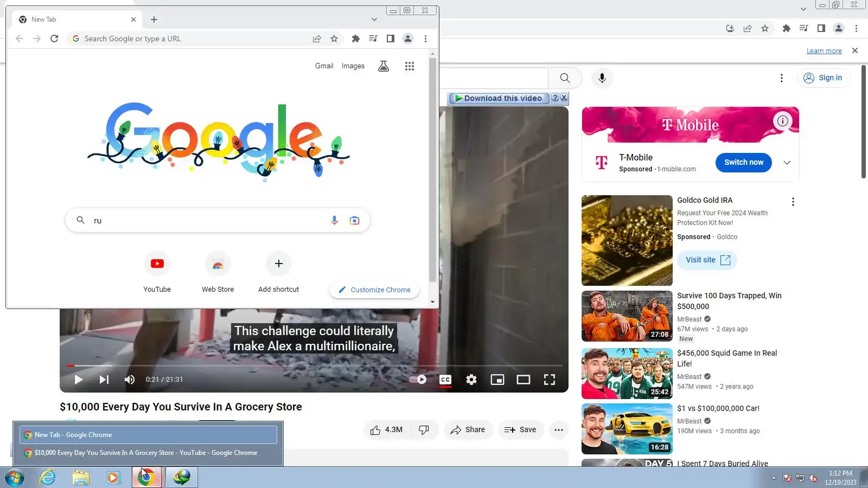Toggle autoplay switch in player
The height and width of the screenshot is (488, 868).
point(418,380)
